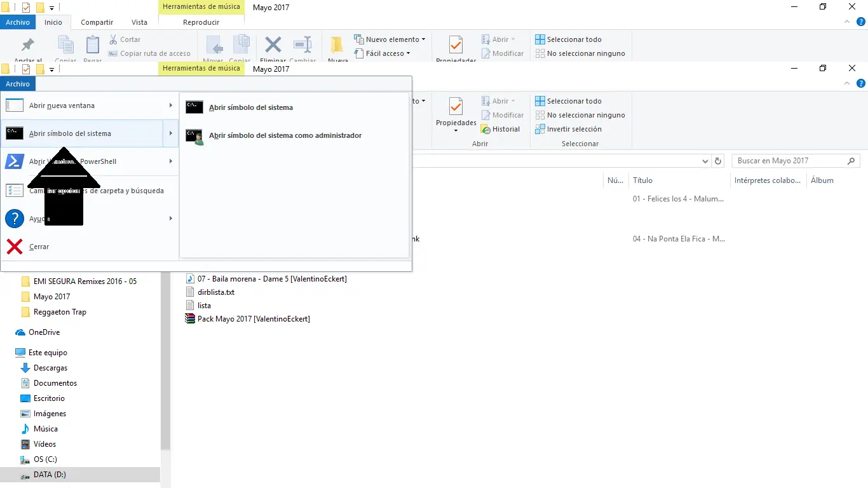Open OneDrive in navigation pane
Screen dimensions: 868x488
37,332
